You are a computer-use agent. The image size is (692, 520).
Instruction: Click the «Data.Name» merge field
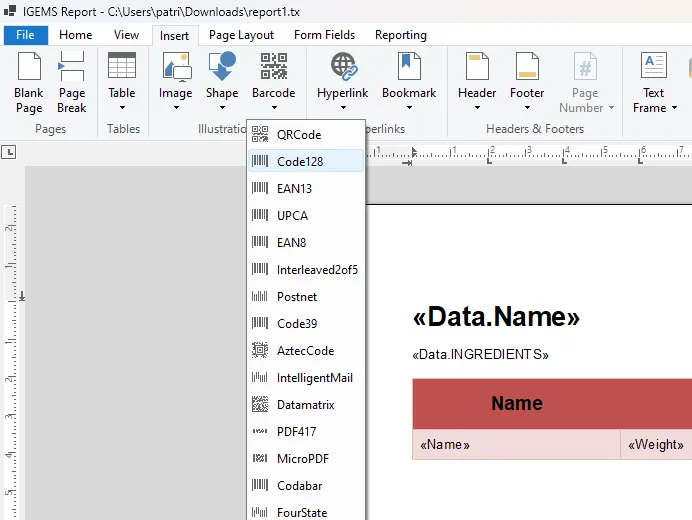pos(496,317)
